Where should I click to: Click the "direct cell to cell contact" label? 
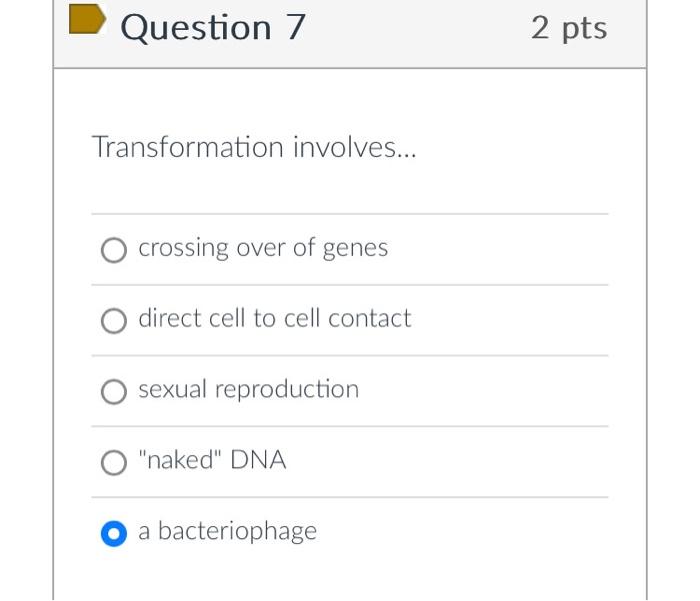coord(275,318)
